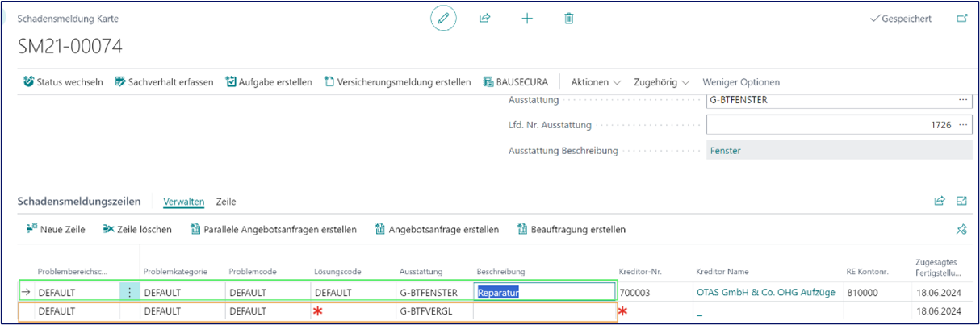Image resolution: width=980 pixels, height=325 pixels.
Task: Click the RE Kontonr. column header
Action: click(867, 273)
